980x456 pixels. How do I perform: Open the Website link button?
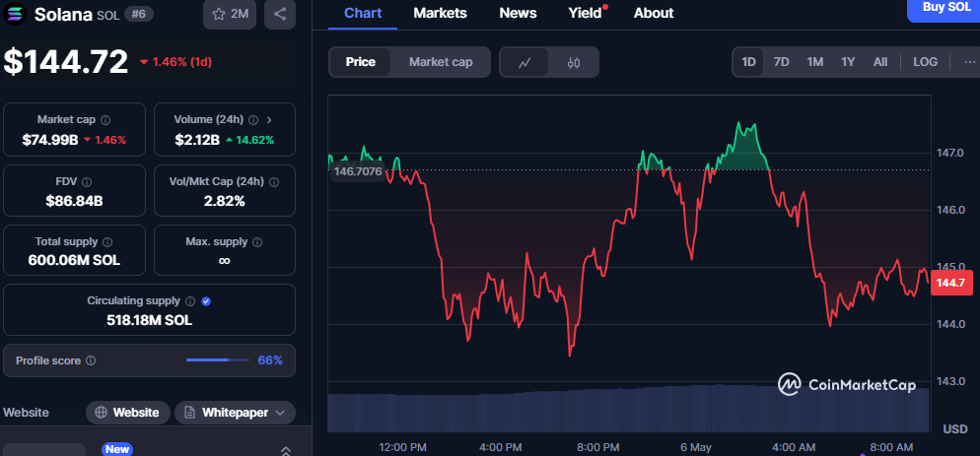point(127,413)
